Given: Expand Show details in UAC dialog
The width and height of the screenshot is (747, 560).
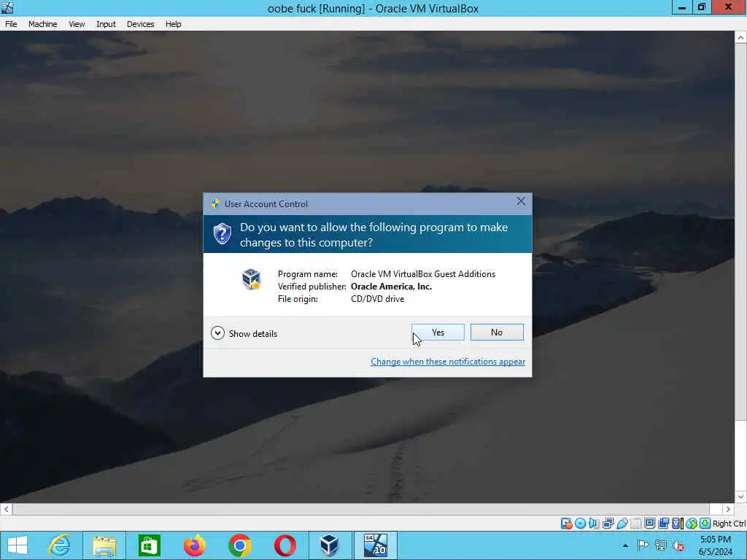Looking at the screenshot, I should 244,333.
